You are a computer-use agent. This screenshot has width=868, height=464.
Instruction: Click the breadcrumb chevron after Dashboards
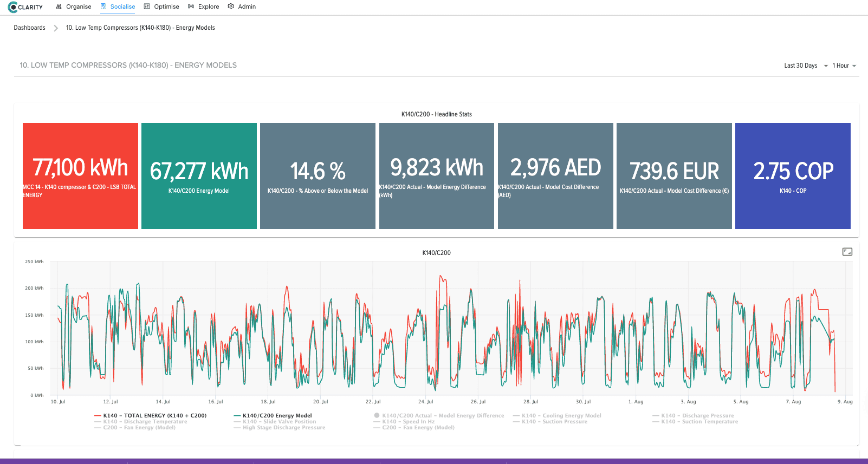tap(56, 28)
